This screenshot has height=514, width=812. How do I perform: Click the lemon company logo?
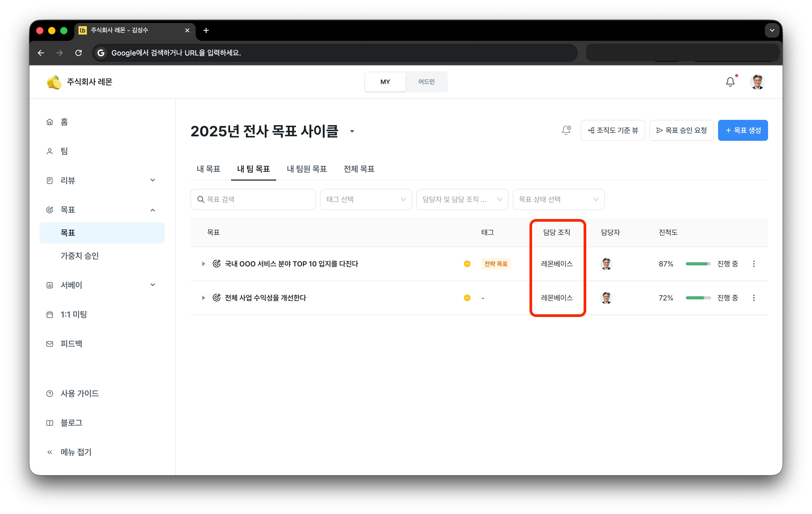tap(54, 82)
